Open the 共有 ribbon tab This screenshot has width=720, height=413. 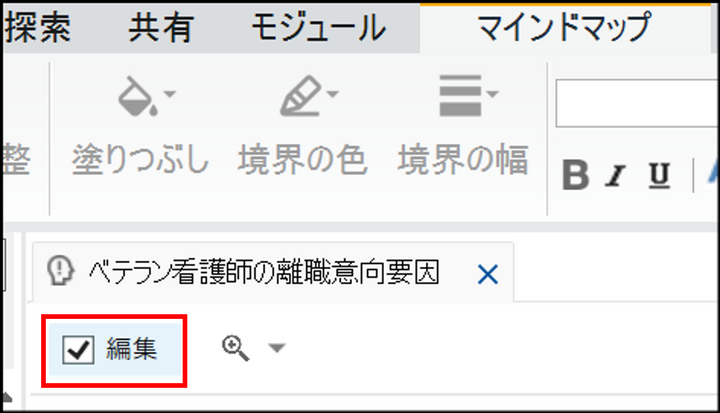[160, 28]
